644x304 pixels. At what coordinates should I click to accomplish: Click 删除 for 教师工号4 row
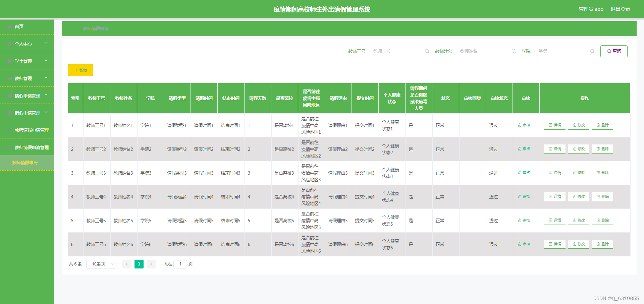[x=602, y=196]
